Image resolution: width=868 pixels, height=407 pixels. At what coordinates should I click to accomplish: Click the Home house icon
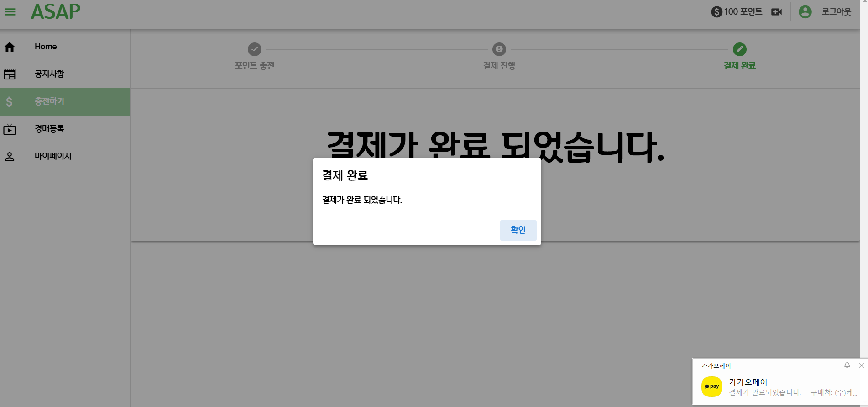10,47
